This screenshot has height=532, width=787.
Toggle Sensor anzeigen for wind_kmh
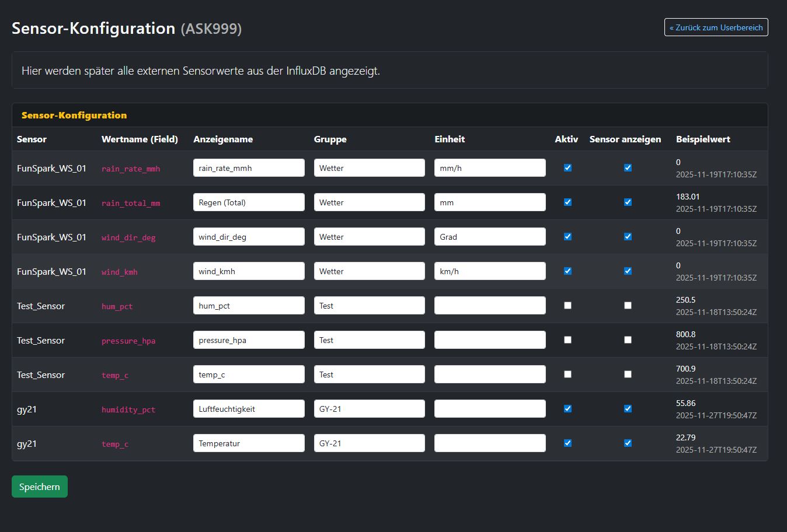pyautogui.click(x=628, y=271)
